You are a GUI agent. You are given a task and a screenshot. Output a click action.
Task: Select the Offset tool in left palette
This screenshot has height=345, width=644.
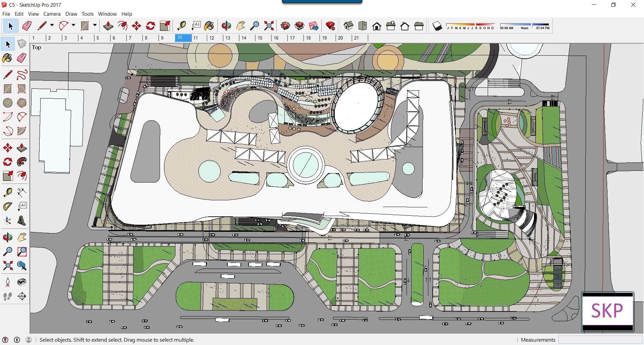point(22,176)
